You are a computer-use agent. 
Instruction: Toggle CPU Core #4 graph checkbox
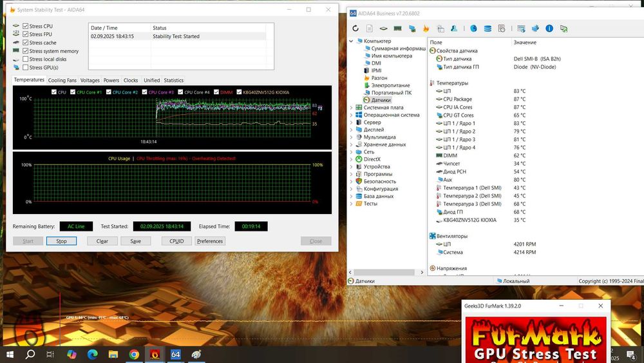pyautogui.click(x=180, y=92)
